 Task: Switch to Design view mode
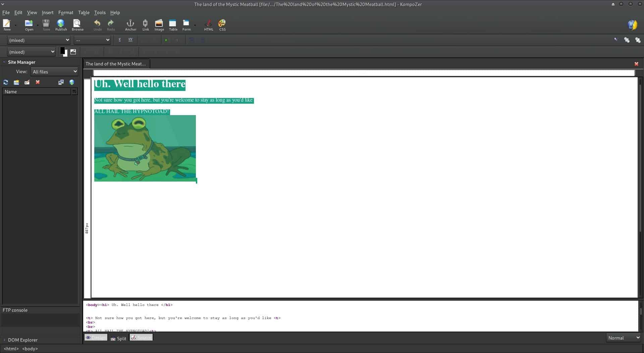[x=96, y=338]
